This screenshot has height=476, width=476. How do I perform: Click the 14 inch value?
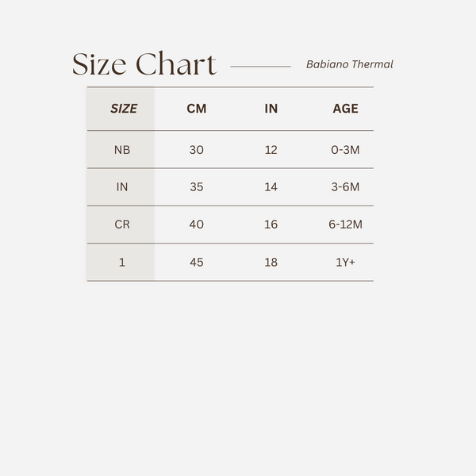(271, 187)
